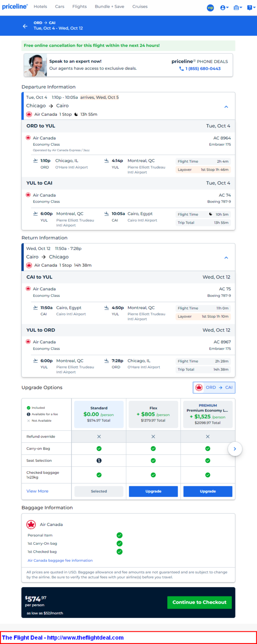
Task: Click landing plane icon at 4:14p Montreal
Action: point(107,161)
